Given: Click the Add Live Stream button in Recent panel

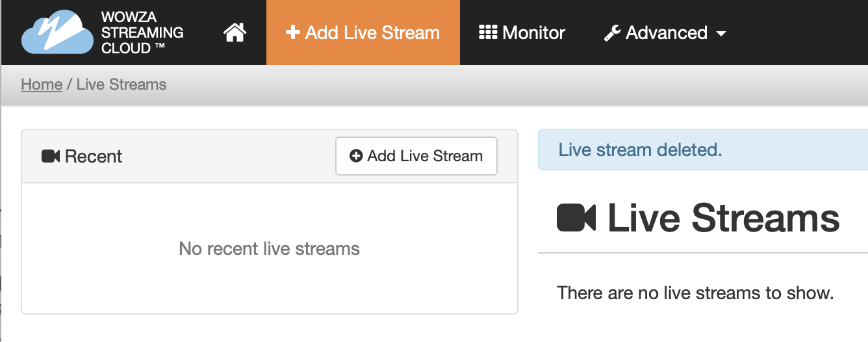Looking at the screenshot, I should click(x=416, y=156).
